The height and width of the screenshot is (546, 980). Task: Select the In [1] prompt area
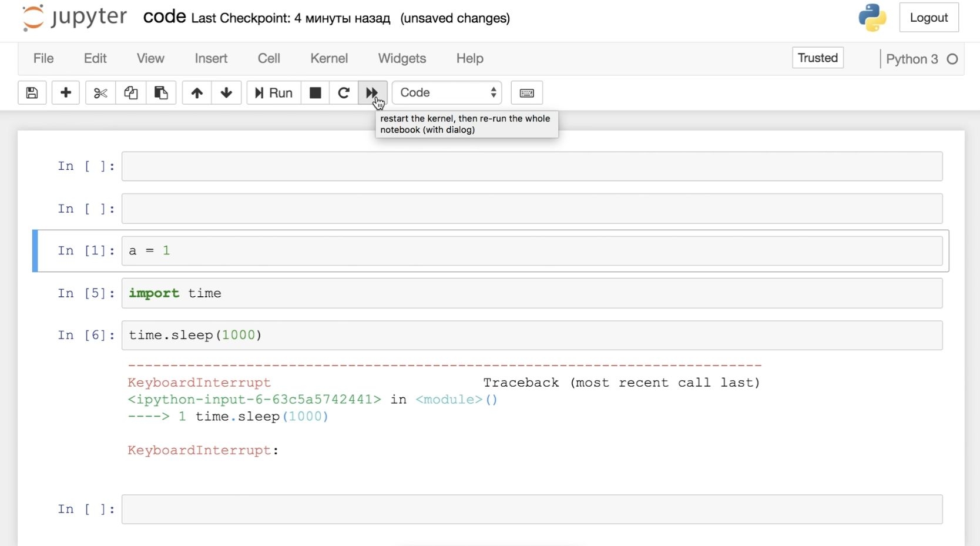coord(86,251)
